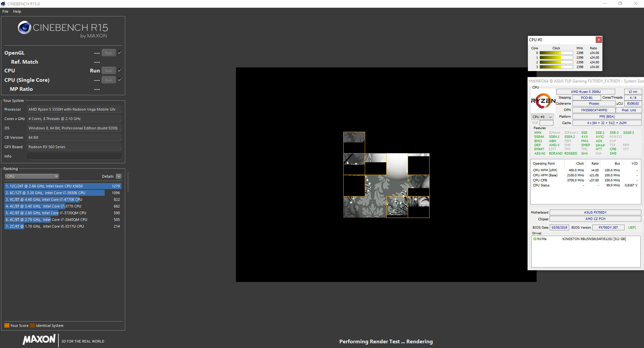
Task: Click Core 2 clock bar in CPU #0 window
Action: click(x=556, y=62)
